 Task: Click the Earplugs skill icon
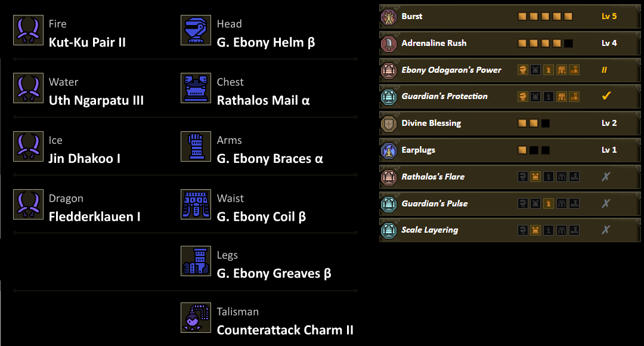(x=389, y=150)
